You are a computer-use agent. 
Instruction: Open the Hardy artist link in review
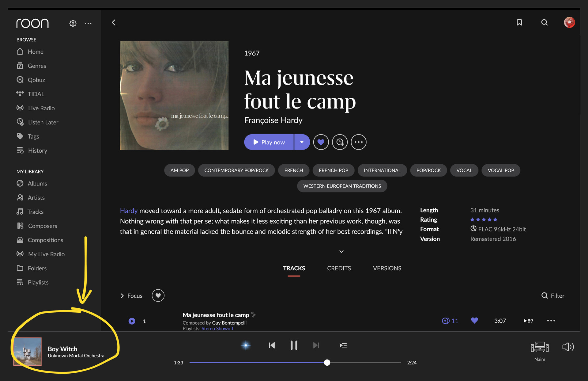(129, 211)
